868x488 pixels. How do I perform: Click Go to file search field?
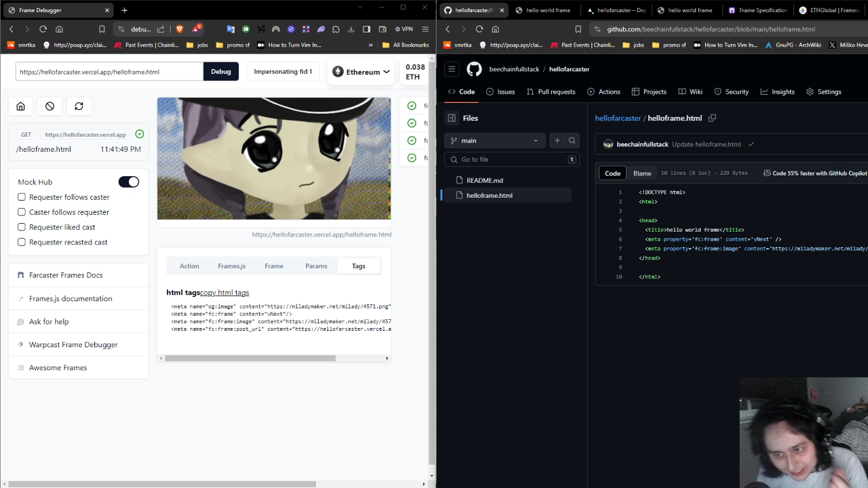click(511, 159)
